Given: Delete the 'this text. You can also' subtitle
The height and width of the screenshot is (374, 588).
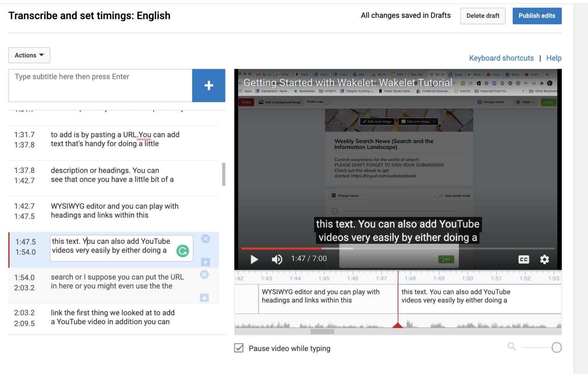Looking at the screenshot, I should (x=206, y=239).
